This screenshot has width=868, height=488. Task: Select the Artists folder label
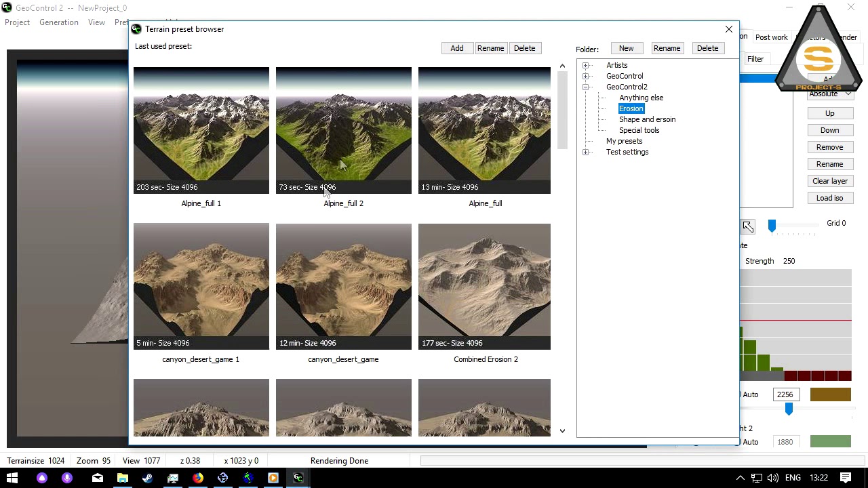pyautogui.click(x=616, y=65)
